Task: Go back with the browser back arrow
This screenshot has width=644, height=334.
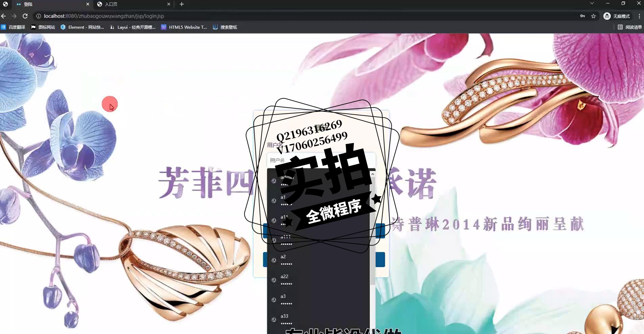Action: pos(4,16)
